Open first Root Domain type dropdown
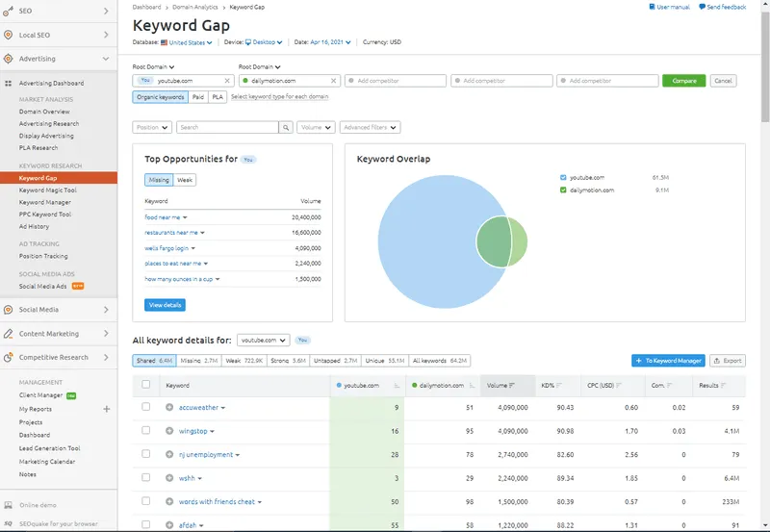This screenshot has height=532, width=770. 153,66
